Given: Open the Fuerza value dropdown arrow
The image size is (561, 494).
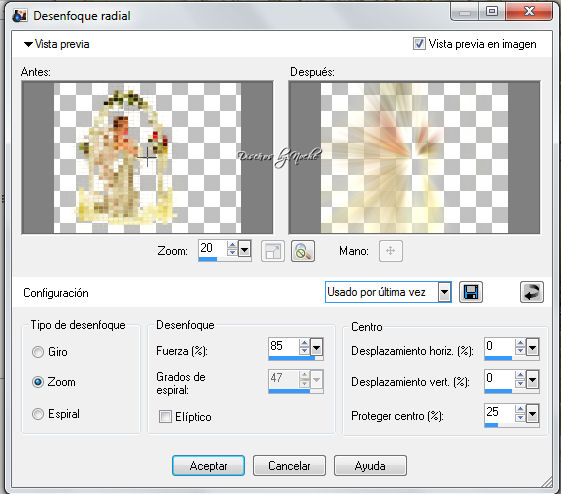Looking at the screenshot, I should (x=317, y=347).
